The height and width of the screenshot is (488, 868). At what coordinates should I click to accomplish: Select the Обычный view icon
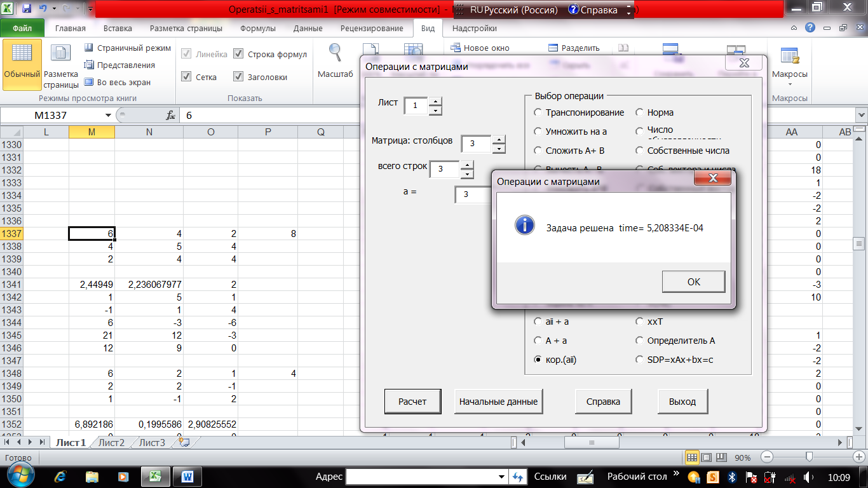[22, 65]
